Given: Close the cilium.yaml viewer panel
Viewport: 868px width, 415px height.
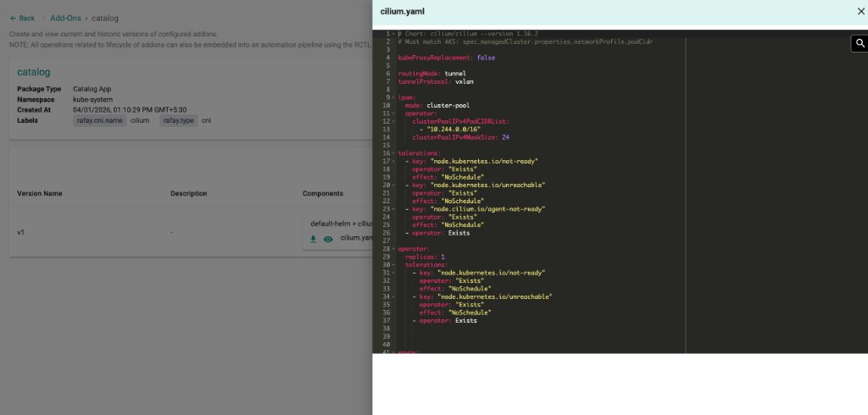Looking at the screenshot, I should (861, 12).
